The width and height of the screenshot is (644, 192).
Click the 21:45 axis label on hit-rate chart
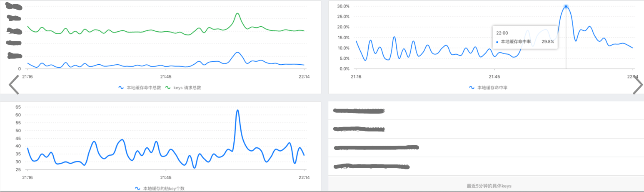pos(494,76)
